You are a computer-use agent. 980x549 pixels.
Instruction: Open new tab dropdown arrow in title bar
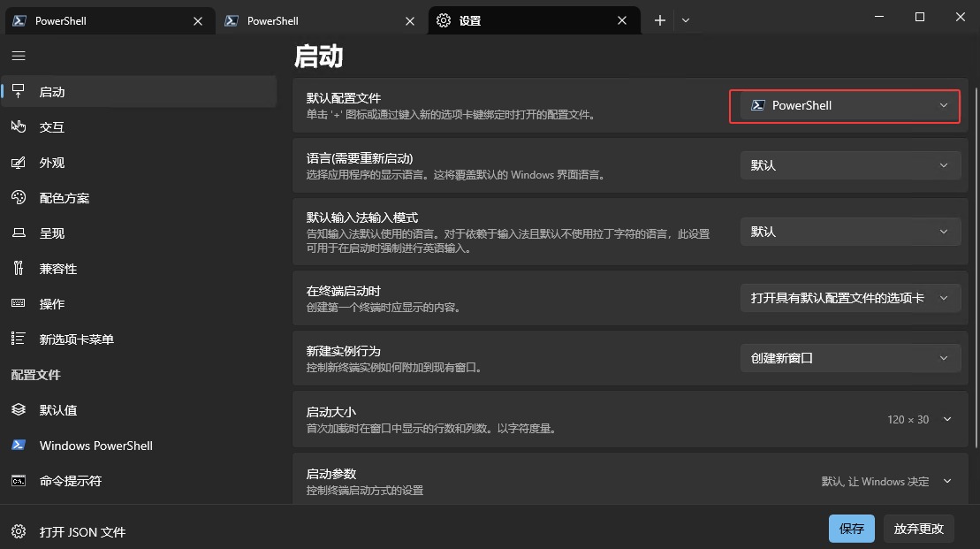click(x=686, y=21)
